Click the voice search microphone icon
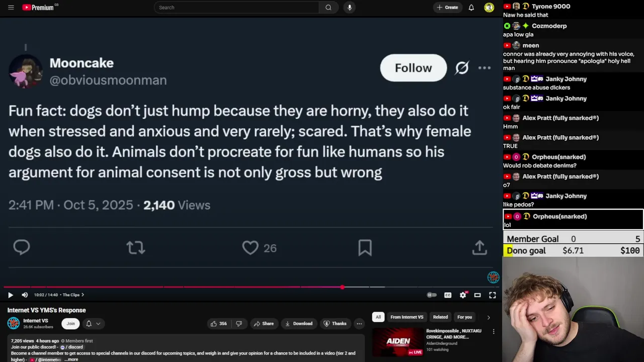 [349, 8]
